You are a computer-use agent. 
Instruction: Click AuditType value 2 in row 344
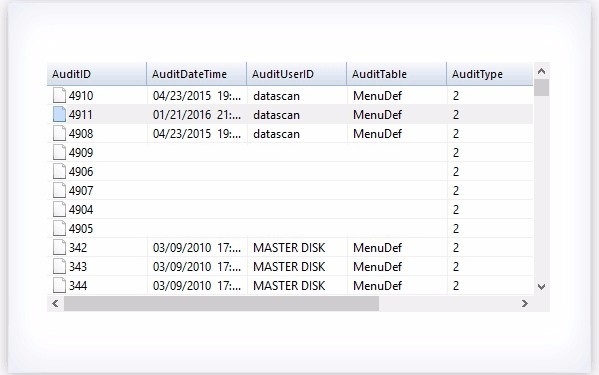(x=456, y=286)
